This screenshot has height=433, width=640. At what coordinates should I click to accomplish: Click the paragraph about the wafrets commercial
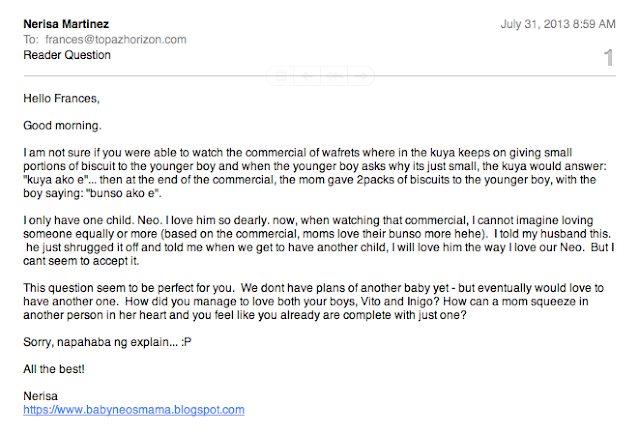pyautogui.click(x=315, y=173)
